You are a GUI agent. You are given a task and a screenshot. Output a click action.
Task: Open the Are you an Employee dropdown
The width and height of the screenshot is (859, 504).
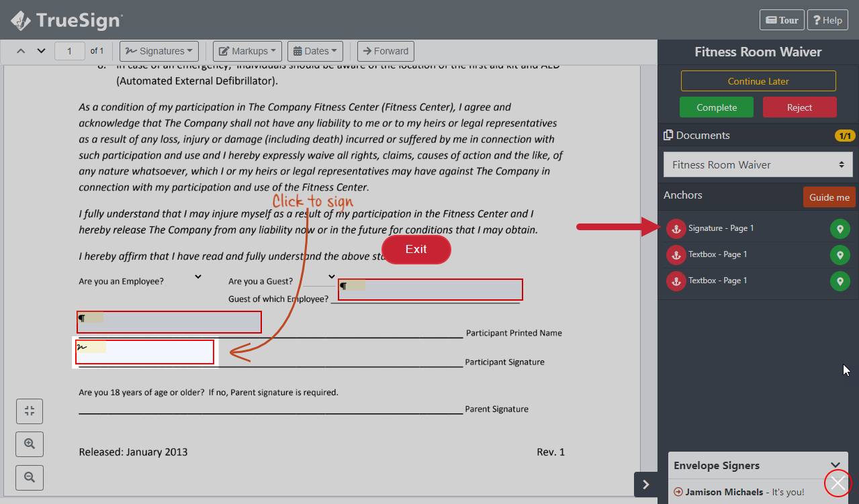[197, 276]
